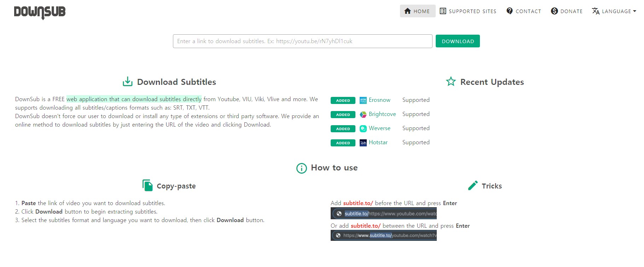Click the Contact question mark icon
This screenshot has width=644, height=267.
tap(510, 11)
